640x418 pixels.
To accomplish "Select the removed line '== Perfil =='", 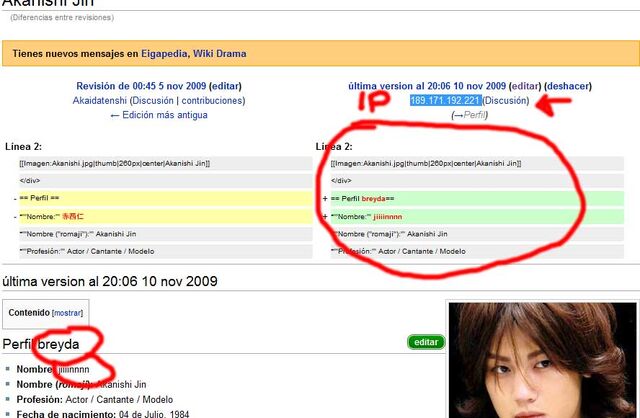I will [165, 198].
